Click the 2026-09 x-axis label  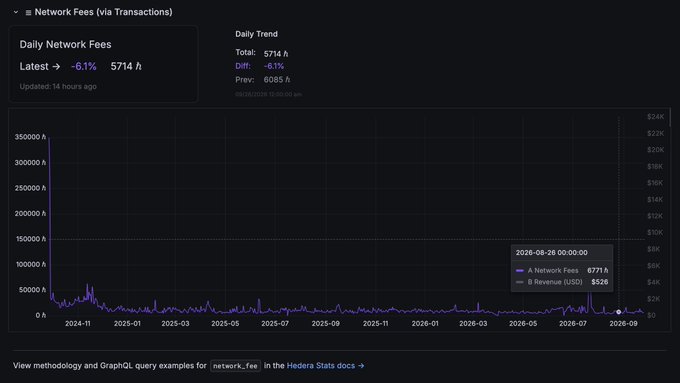pos(623,324)
